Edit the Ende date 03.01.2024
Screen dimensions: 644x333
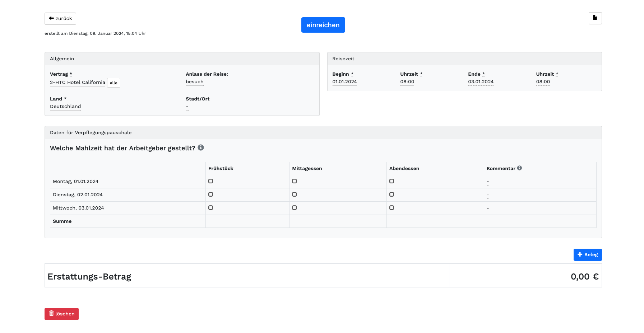[x=481, y=82]
